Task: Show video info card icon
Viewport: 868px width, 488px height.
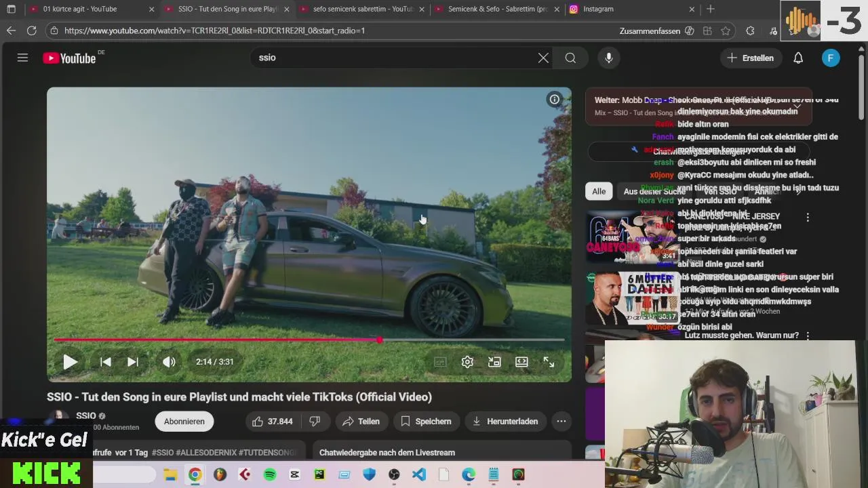Action: click(554, 100)
